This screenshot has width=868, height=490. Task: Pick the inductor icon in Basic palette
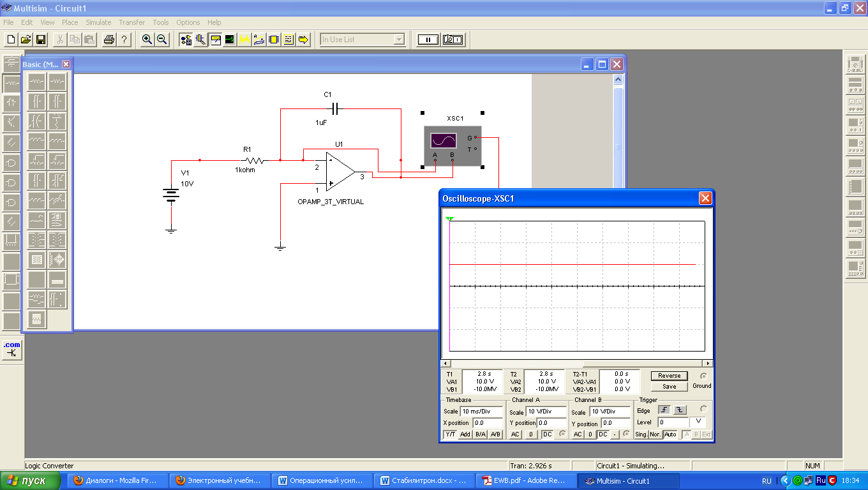point(37,141)
